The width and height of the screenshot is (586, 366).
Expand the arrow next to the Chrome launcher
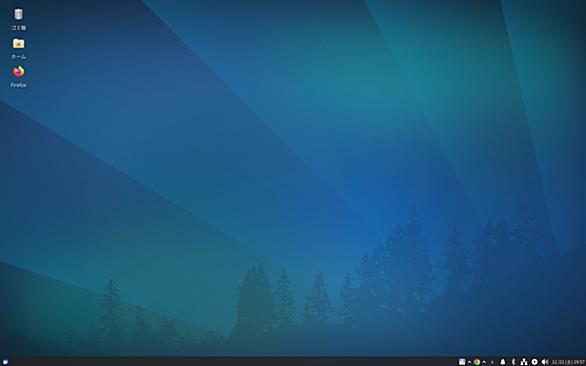(x=484, y=362)
